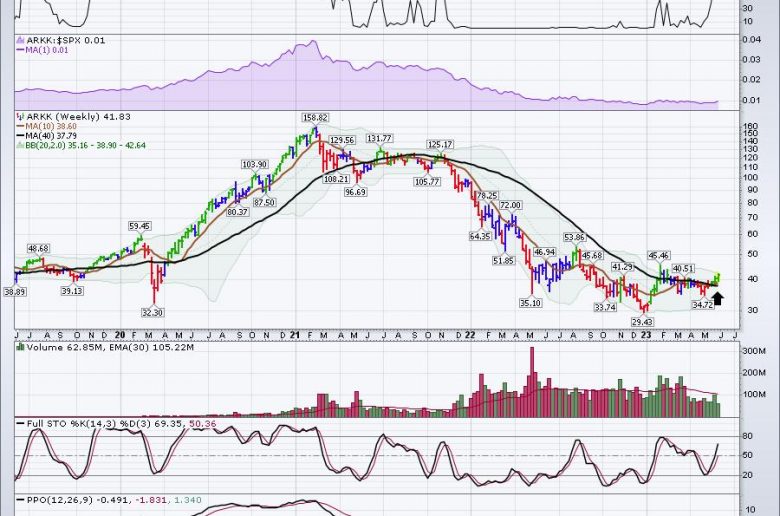Click the candlestick icon beside ARKK (Weekly)
The image size is (780, 516).
tap(20, 116)
